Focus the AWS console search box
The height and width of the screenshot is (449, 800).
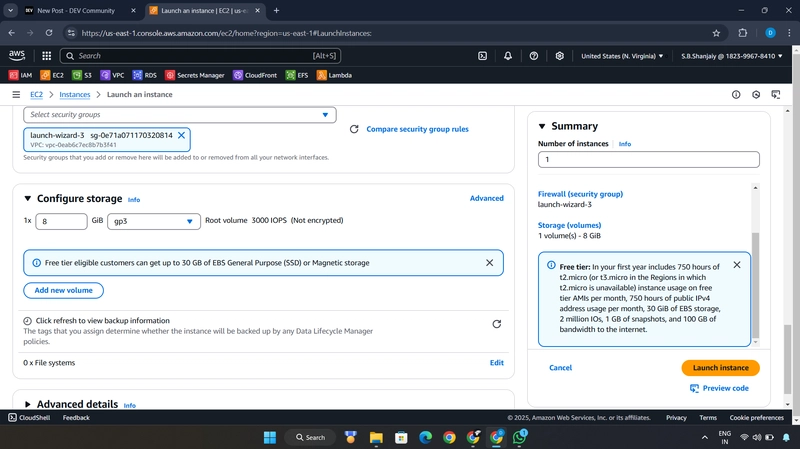pyautogui.click(x=201, y=56)
